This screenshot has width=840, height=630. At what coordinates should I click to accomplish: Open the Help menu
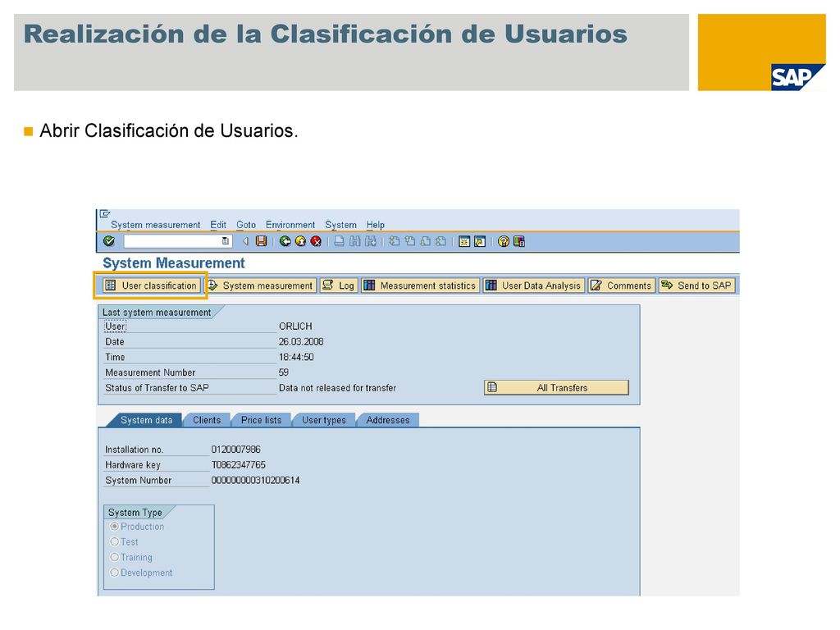(376, 225)
